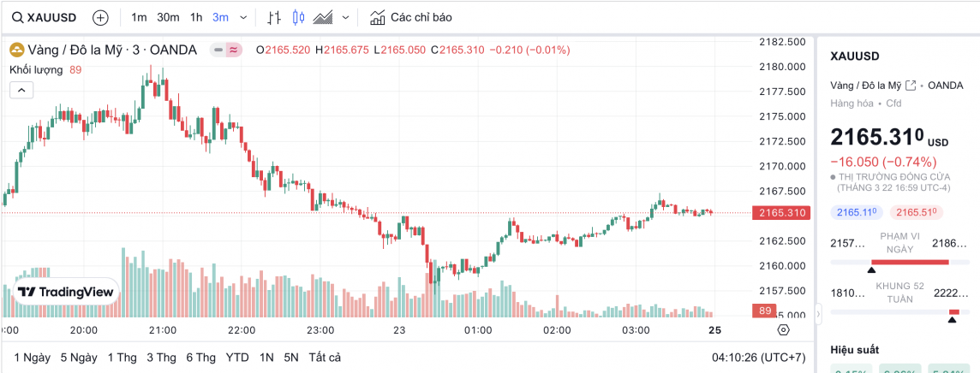Collapse the right details panel handle

click(817, 315)
